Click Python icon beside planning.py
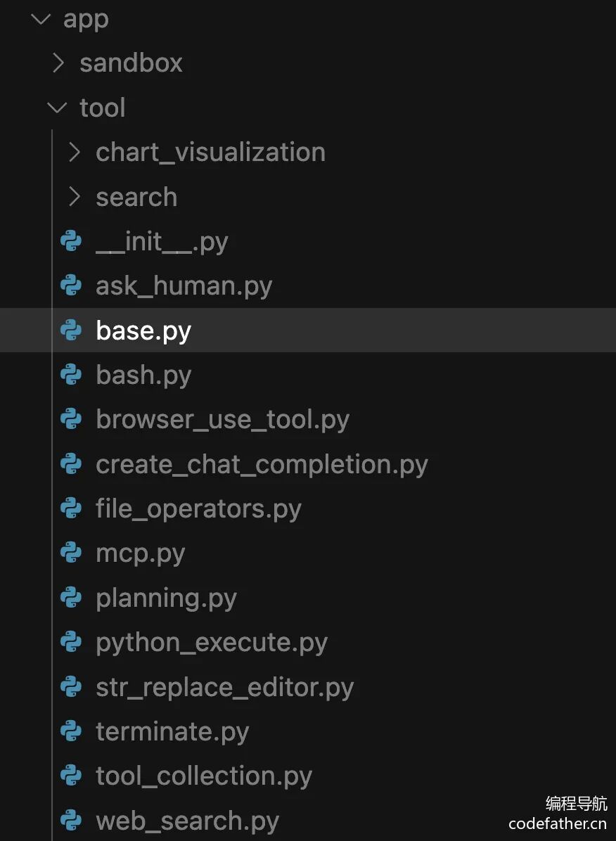The height and width of the screenshot is (841, 616). tap(71, 598)
